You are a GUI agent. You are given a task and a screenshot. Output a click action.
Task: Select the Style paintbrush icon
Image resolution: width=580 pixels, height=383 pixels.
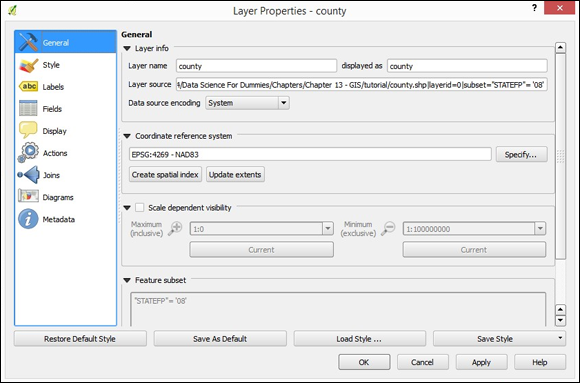(28, 65)
